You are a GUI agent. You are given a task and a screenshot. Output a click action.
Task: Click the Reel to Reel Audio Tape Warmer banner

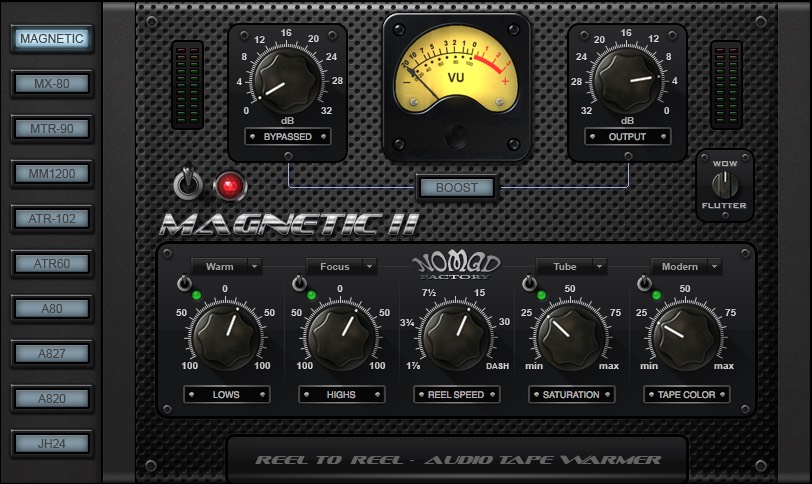coord(458,460)
